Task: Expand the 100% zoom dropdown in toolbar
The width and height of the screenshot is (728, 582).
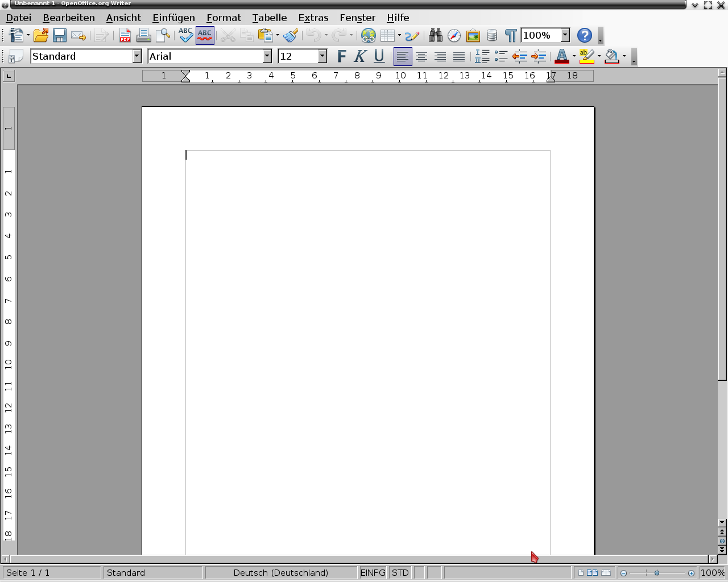Action: 565,35
